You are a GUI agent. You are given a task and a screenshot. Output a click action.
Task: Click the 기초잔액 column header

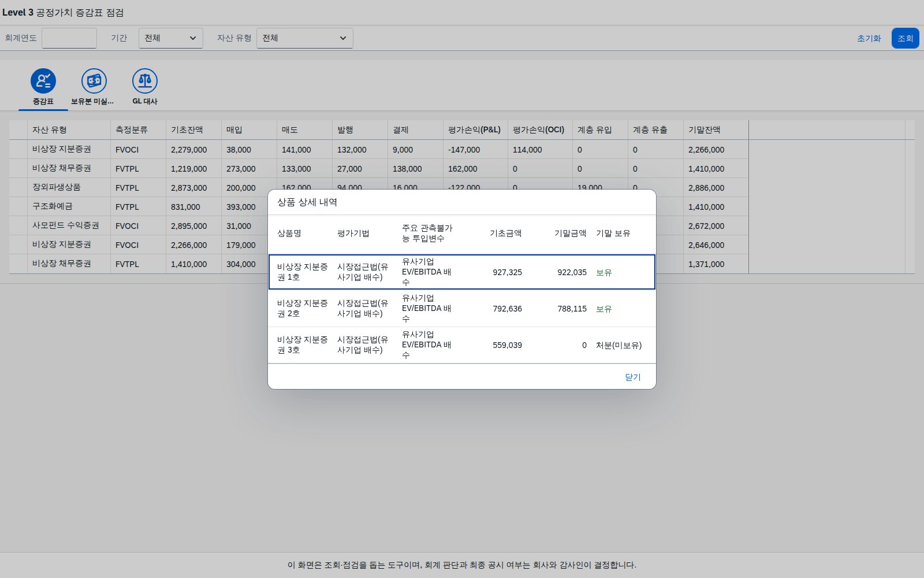(193, 130)
